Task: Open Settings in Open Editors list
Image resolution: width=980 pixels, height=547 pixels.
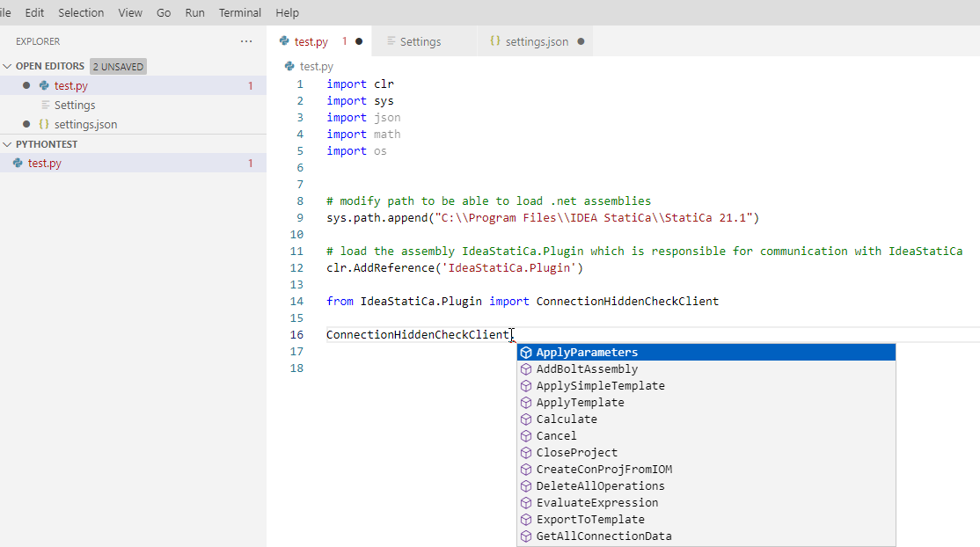Action: [133, 105]
